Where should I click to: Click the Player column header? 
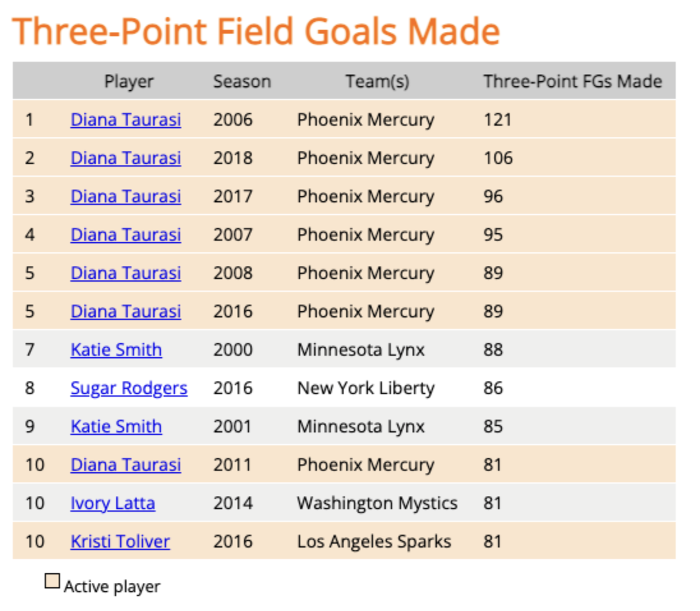[x=129, y=81]
